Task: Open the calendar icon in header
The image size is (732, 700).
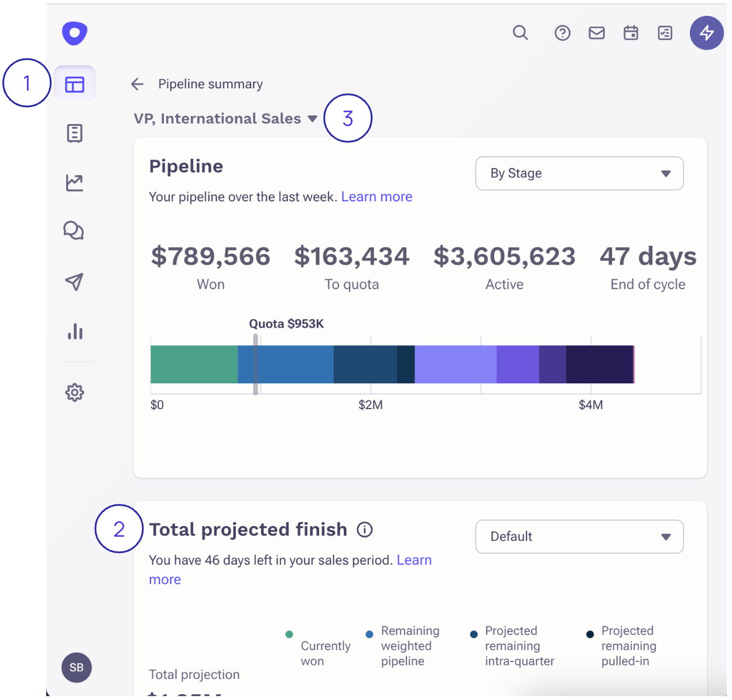Action: (631, 33)
